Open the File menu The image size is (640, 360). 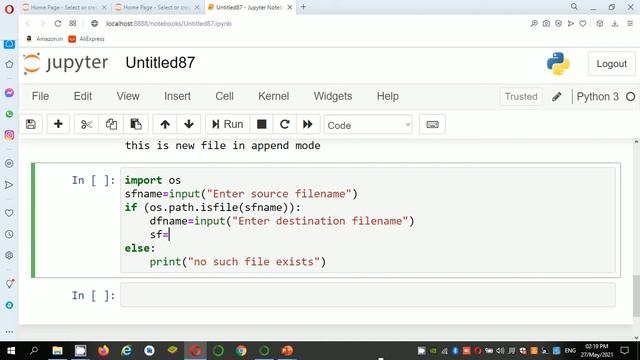[40, 96]
